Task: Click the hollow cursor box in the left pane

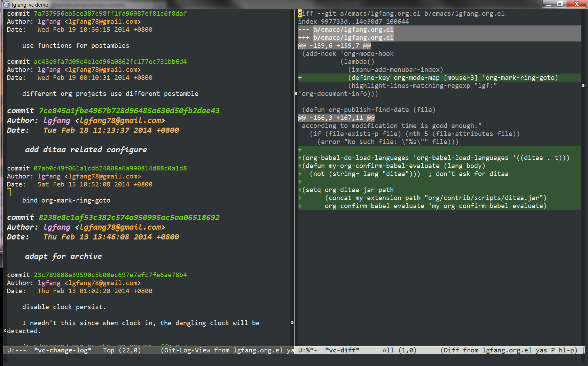Action: (x=9, y=192)
